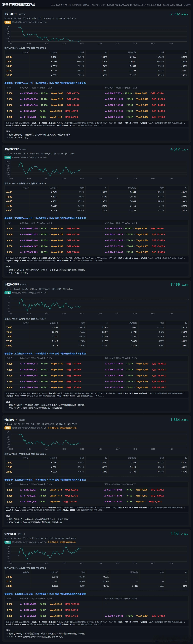
Task: Select the 沪深300ETF card title
Action: click(x=11, y=149)
